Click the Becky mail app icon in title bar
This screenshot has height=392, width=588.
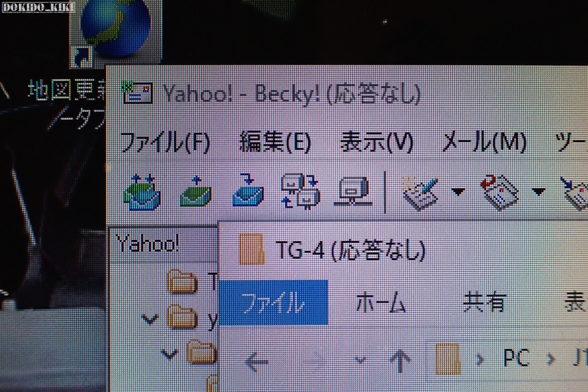[x=137, y=92]
